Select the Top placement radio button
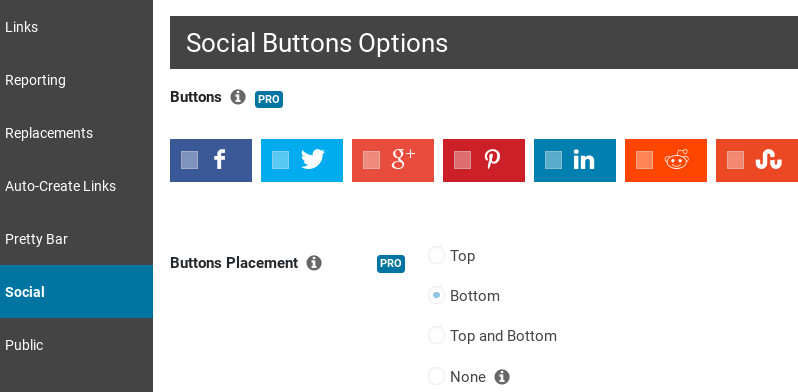The height and width of the screenshot is (392, 798). coord(436,255)
